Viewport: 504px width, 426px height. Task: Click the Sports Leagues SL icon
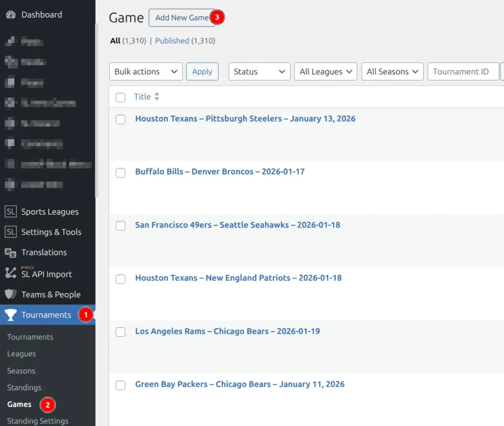point(11,212)
